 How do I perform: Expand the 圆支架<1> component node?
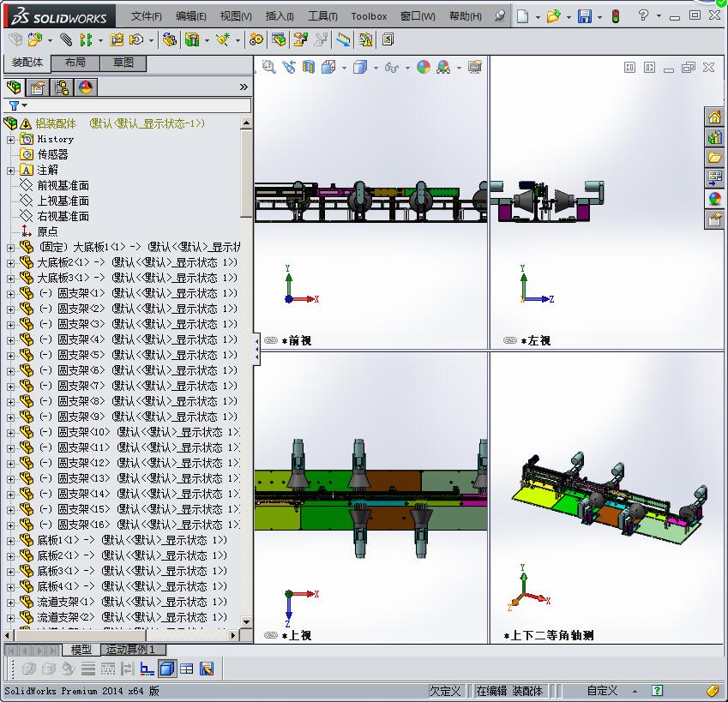[x=10, y=294]
